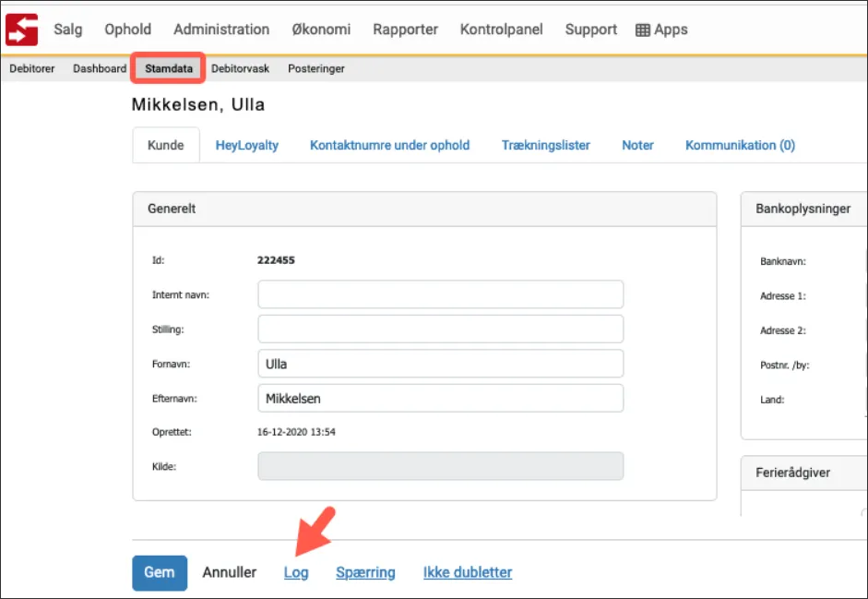Open the Rapporter menu
Screen dimensions: 868x599
[x=405, y=29]
